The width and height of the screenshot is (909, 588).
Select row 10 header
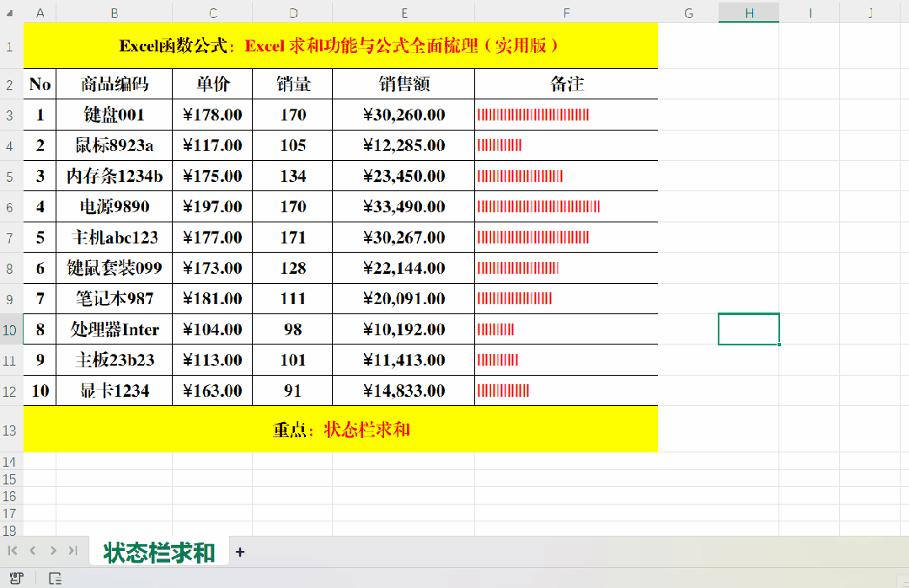coord(9,329)
